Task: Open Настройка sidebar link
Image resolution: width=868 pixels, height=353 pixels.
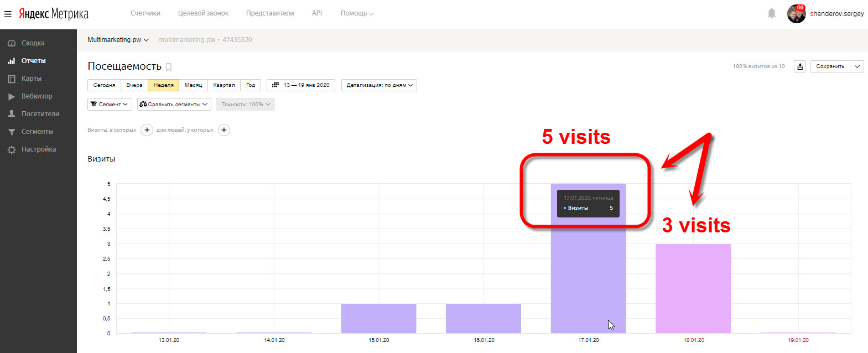Action: coord(38,149)
